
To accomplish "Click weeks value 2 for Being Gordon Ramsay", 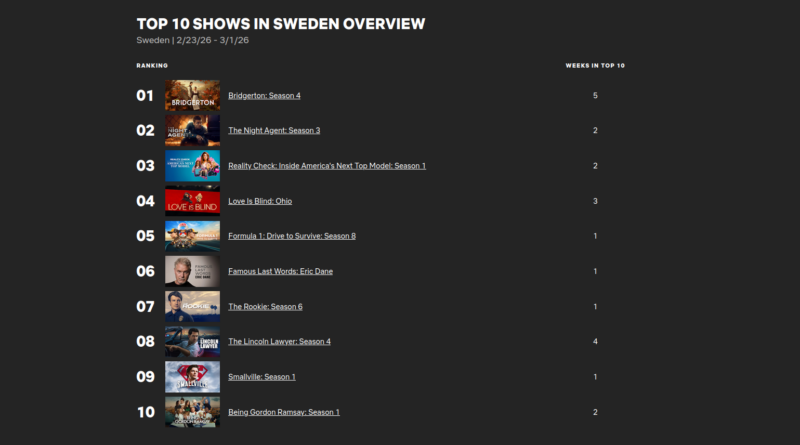I will [x=595, y=412].
